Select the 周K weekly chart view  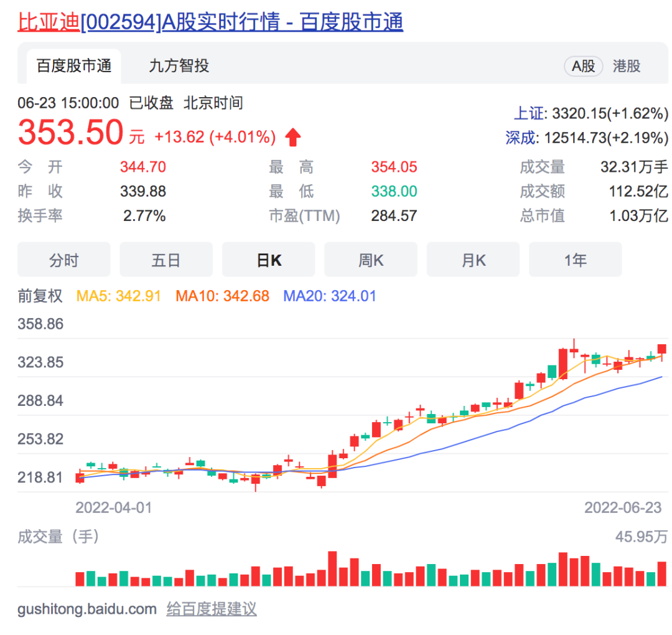tap(371, 260)
